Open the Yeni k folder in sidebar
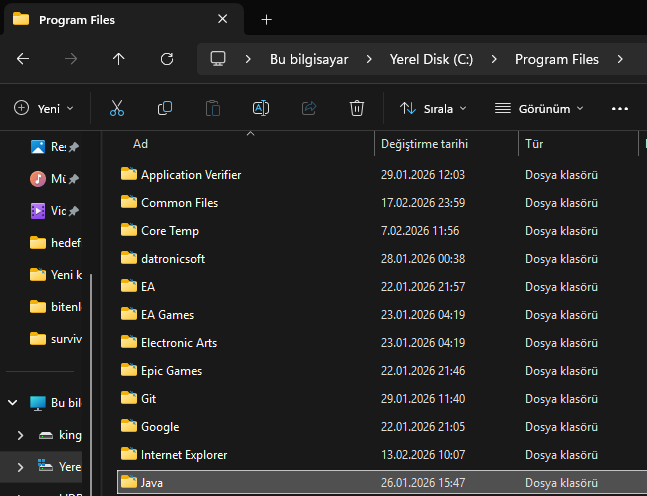This screenshot has height=496, width=647. tap(56, 275)
